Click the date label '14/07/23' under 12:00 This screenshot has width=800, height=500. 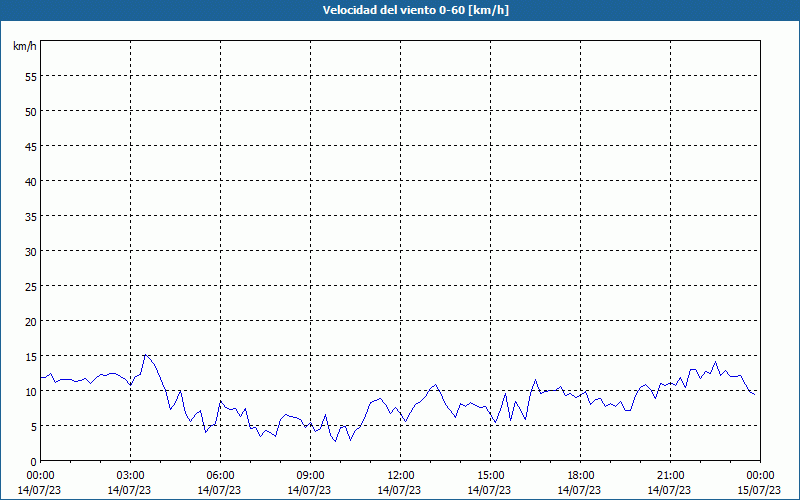tap(399, 490)
